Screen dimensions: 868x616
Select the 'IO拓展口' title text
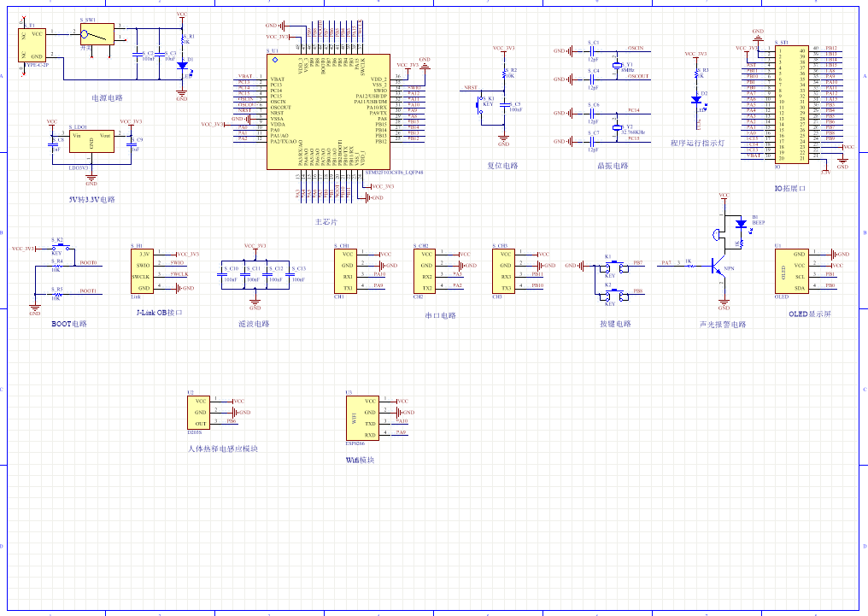(789, 188)
